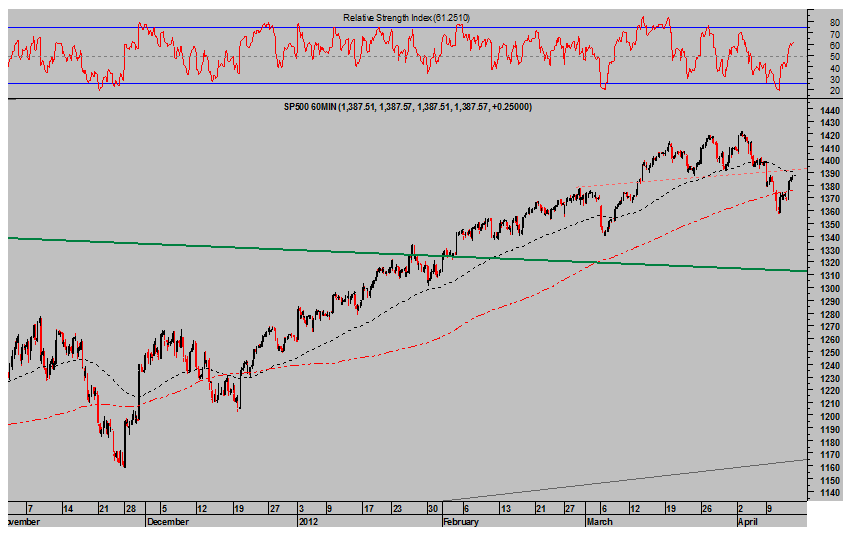
Task: Select the 30 level on RSI axis
Action: pyautogui.click(x=835, y=79)
